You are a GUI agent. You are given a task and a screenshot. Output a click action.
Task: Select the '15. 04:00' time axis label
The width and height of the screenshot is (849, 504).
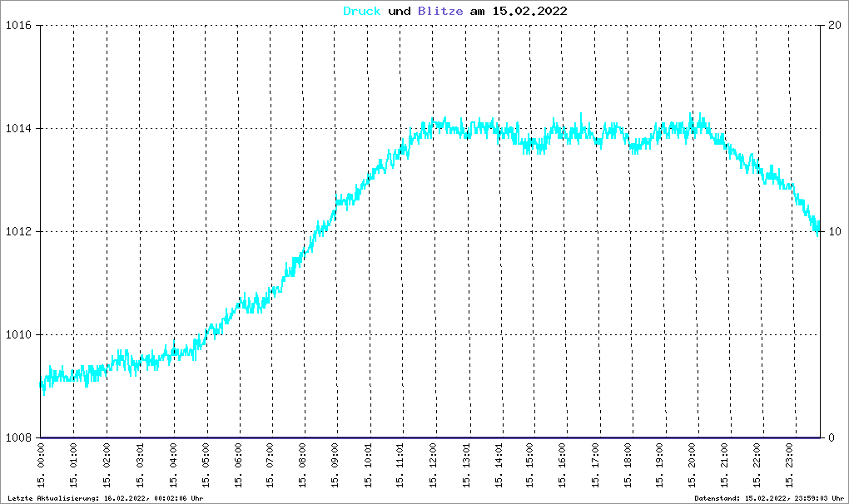point(174,465)
